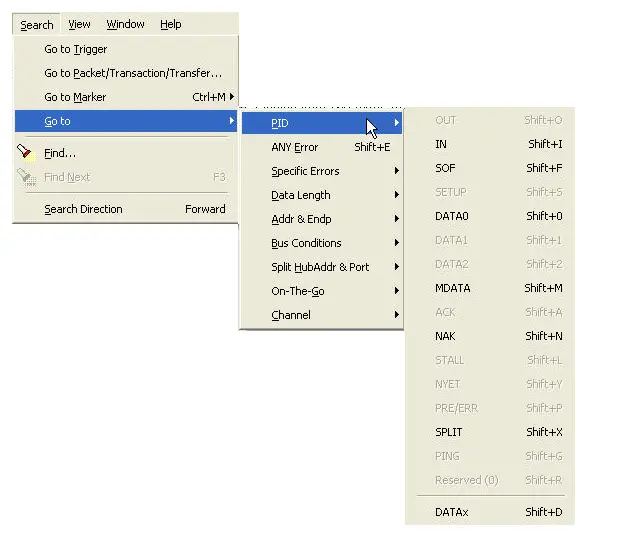Open the Search menu
Screen dimensions: 626x533
pyautogui.click(x=37, y=25)
